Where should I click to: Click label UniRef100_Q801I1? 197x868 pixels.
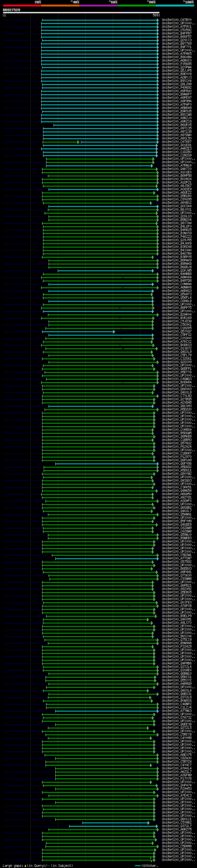177,819
